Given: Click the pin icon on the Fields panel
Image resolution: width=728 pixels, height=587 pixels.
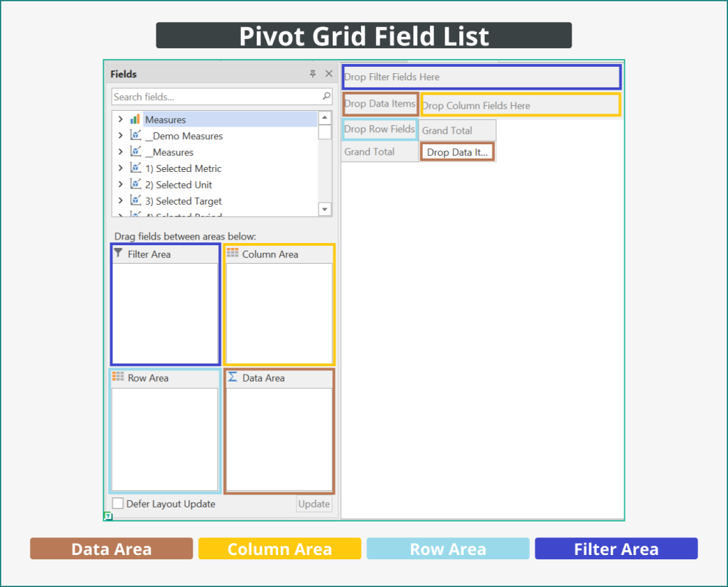Looking at the screenshot, I should 313,73.
